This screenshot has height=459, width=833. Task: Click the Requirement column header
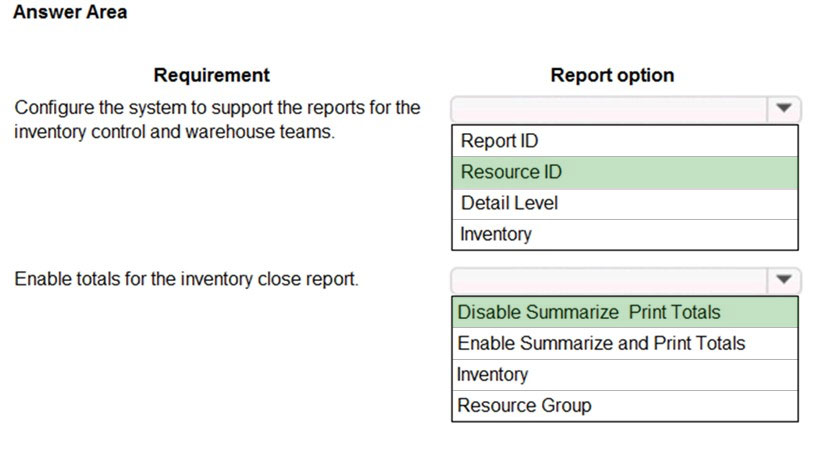tap(211, 75)
